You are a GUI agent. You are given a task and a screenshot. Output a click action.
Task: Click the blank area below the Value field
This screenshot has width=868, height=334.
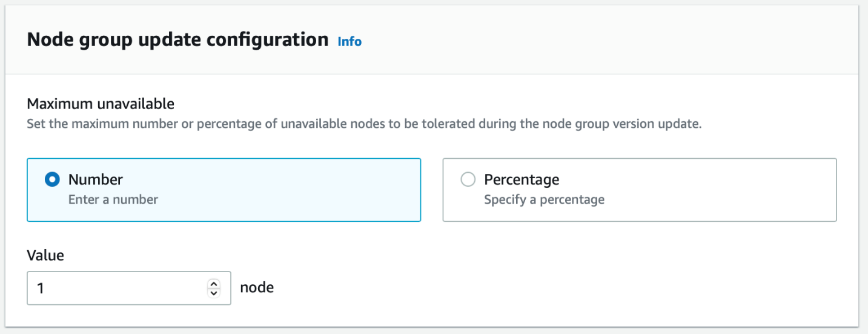[x=424, y=315]
